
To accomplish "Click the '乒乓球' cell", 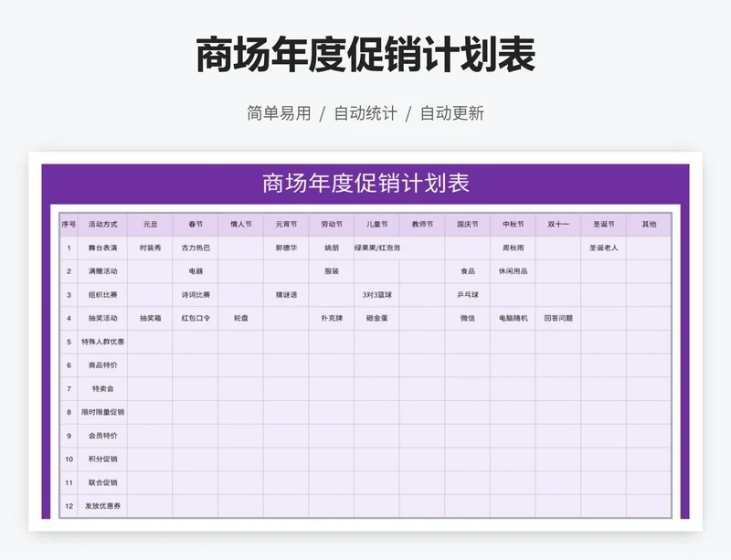I will pyautogui.click(x=468, y=295).
